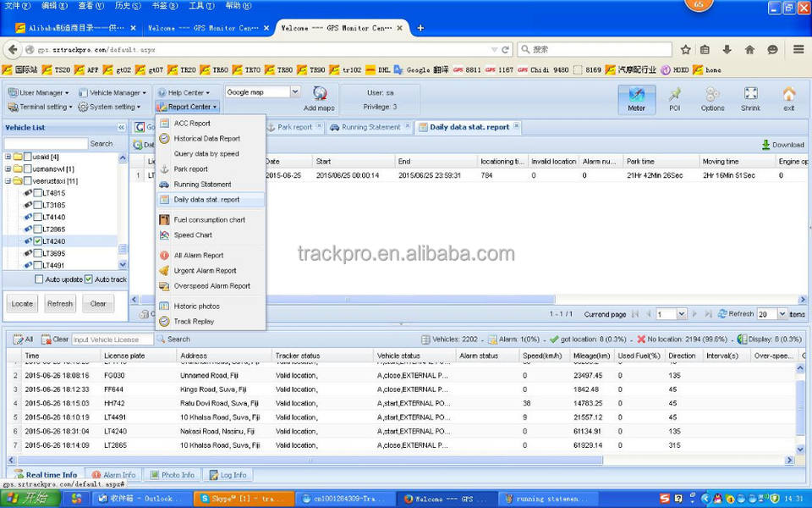Open the User Manager dropdown menu
This screenshot has height=508, width=812.
tap(38, 92)
